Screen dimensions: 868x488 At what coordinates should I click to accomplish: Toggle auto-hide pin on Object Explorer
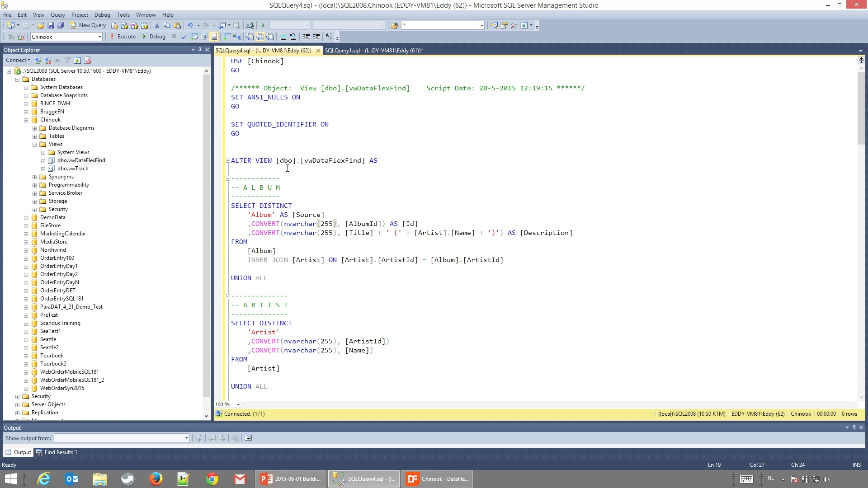coord(200,50)
